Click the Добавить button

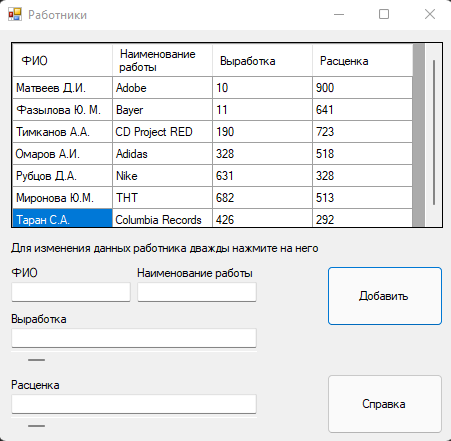385,296
